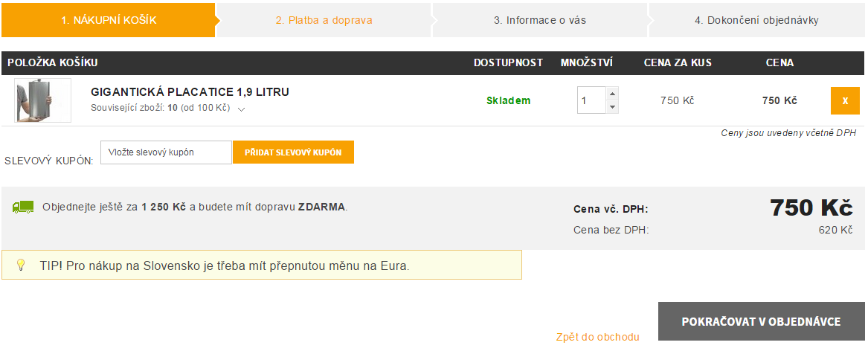
Task: Remove the item with the orange X button
Action: pyautogui.click(x=845, y=100)
